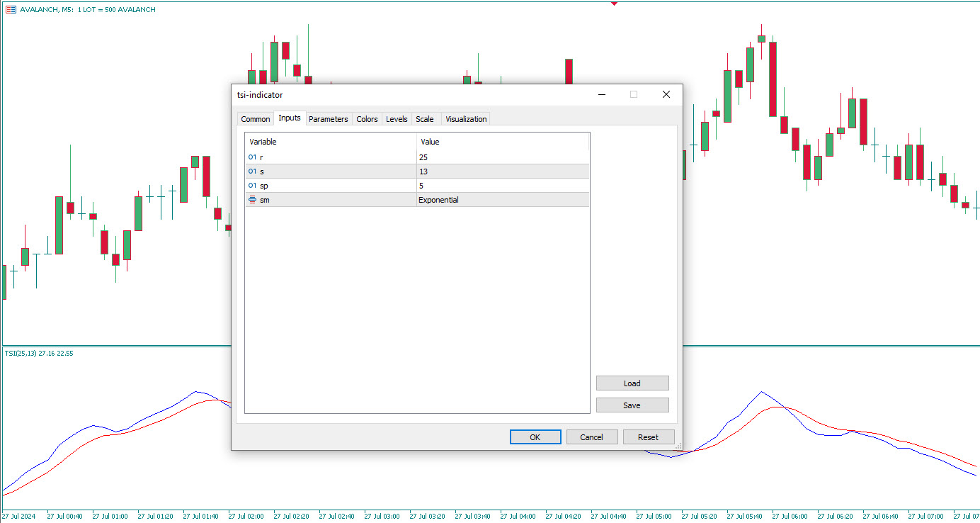Confirm settings with the OK button

coord(535,437)
